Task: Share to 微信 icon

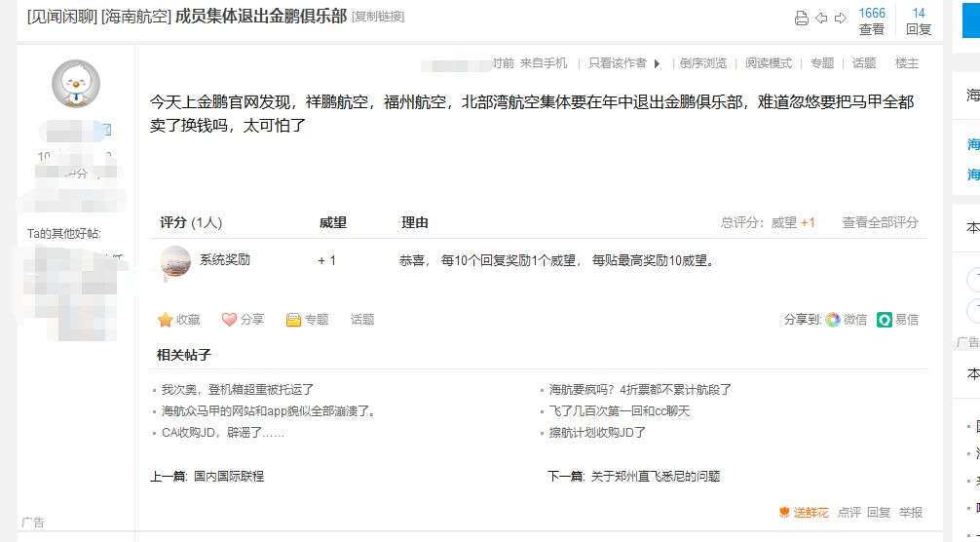Action: [833, 320]
